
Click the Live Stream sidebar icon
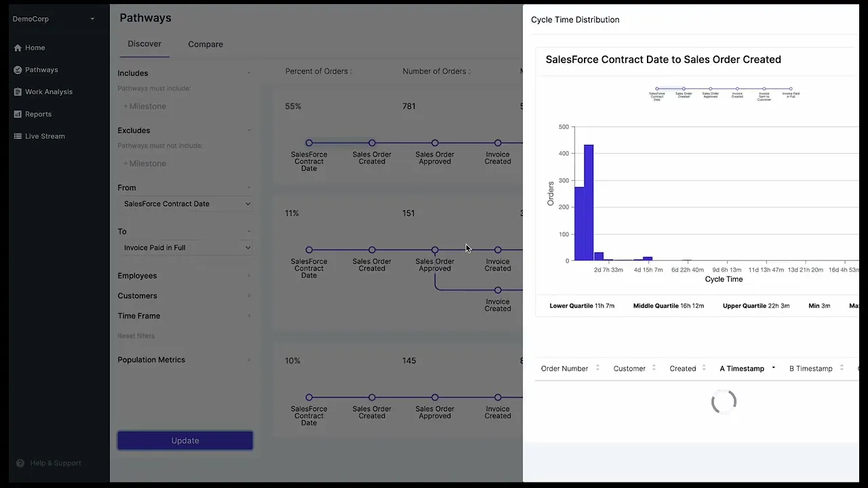pyautogui.click(x=18, y=136)
